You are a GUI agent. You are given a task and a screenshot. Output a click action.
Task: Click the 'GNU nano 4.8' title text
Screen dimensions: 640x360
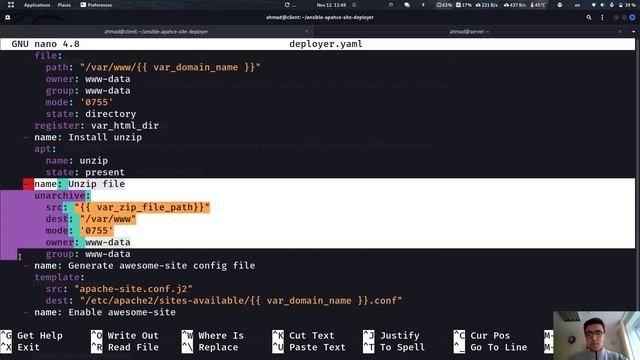tap(45, 44)
